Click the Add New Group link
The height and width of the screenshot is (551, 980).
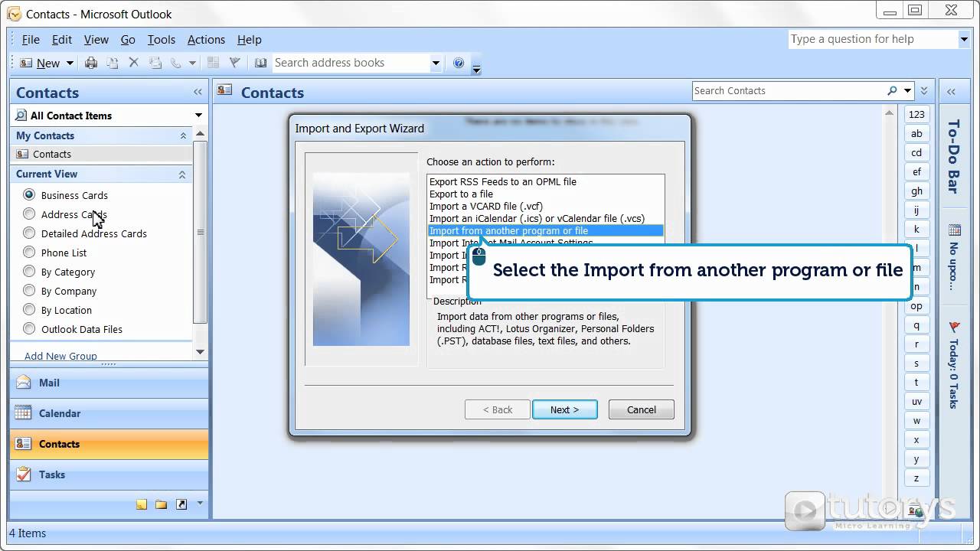(60, 356)
